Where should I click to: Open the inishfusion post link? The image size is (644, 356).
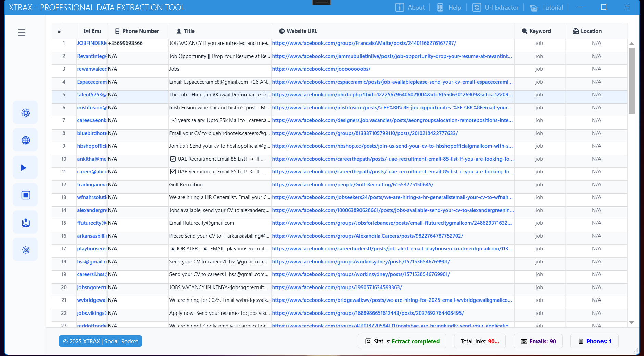(392, 108)
